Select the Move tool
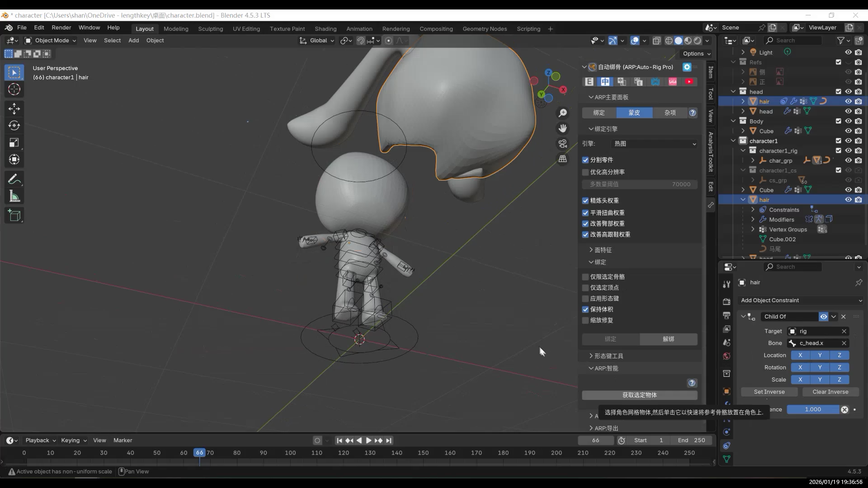Viewport: 868px width, 488px height. [14, 108]
